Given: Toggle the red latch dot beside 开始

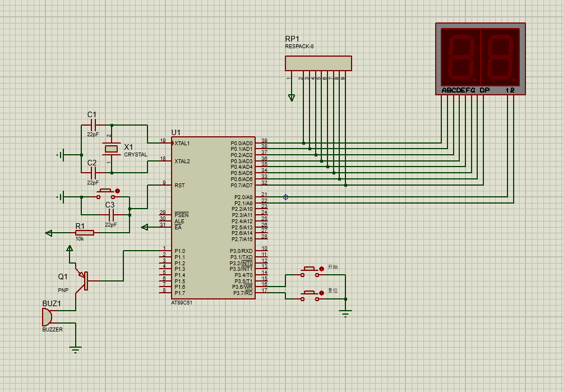Looking at the screenshot, I should [x=321, y=269].
